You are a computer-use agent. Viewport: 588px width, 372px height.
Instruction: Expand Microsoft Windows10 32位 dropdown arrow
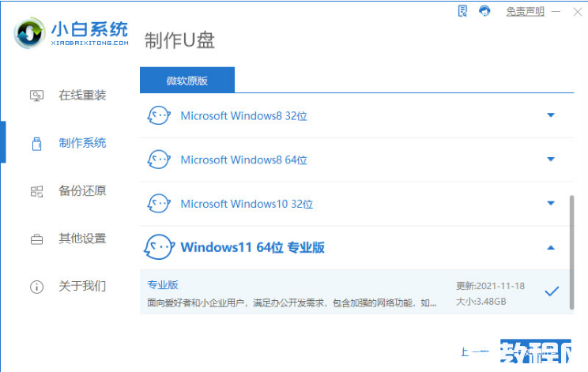point(551,204)
